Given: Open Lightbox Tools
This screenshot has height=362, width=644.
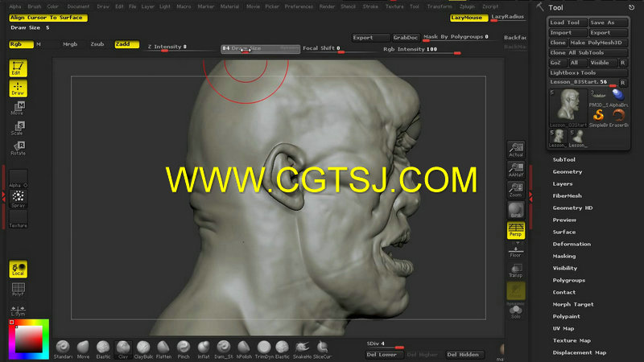Looking at the screenshot, I should (x=588, y=72).
